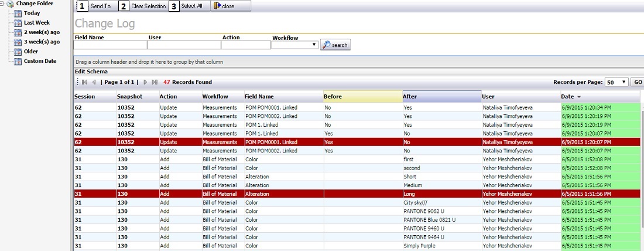This screenshot has height=251, width=644.
Task: Click the Change Folder clock icon
Action: click(11, 4)
